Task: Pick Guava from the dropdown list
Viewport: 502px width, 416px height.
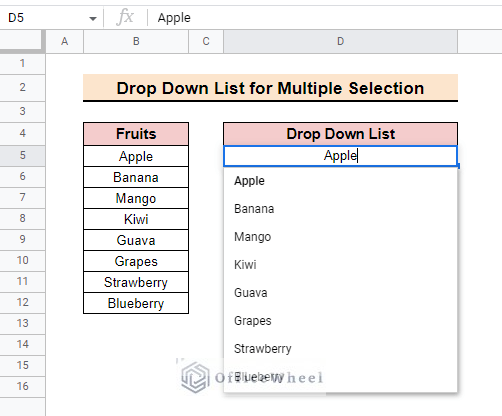Action: (x=340, y=293)
